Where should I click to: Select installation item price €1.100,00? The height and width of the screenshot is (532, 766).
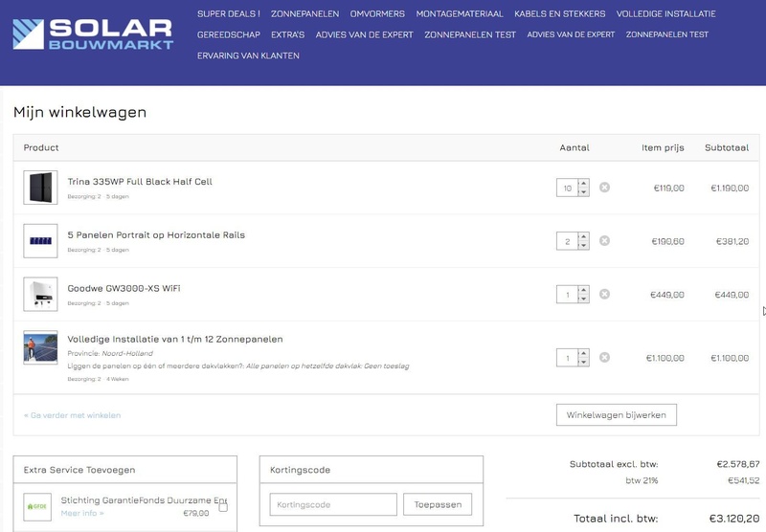tap(665, 358)
